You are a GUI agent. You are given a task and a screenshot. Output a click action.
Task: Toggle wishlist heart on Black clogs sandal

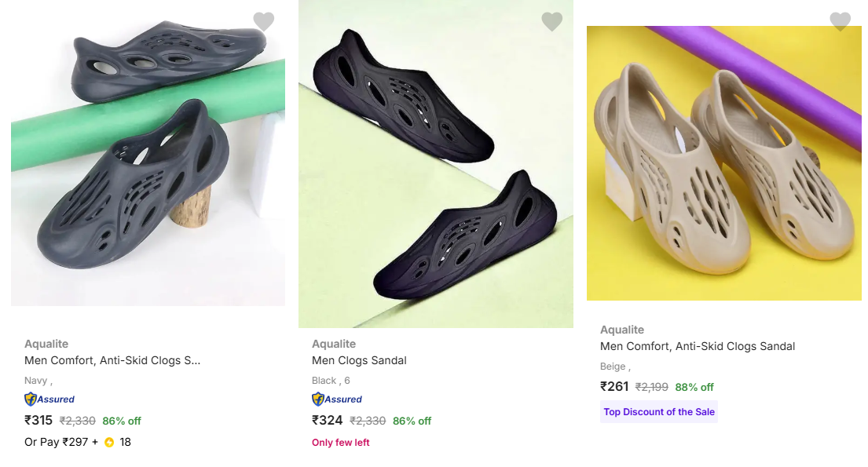[x=552, y=21]
